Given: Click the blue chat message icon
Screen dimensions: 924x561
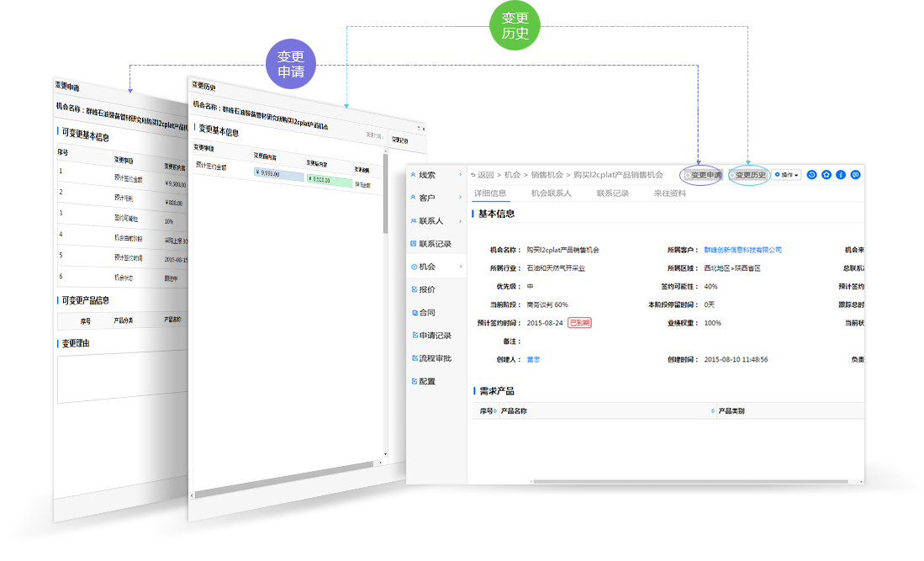Looking at the screenshot, I should coord(856,175).
